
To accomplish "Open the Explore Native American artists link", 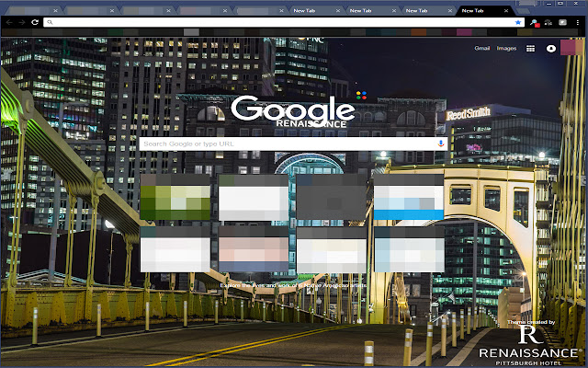I will click(293, 285).
